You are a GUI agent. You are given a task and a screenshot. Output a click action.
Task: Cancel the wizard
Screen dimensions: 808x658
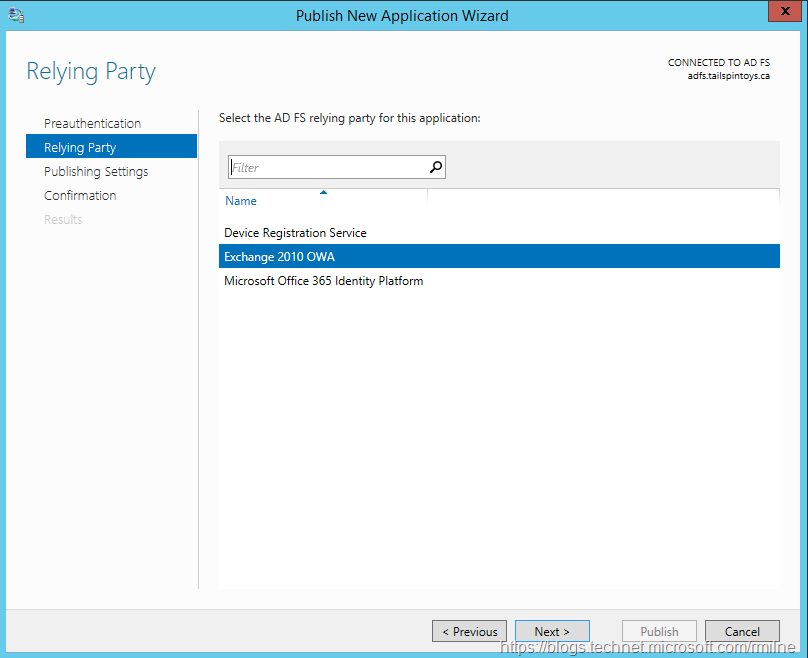742,631
